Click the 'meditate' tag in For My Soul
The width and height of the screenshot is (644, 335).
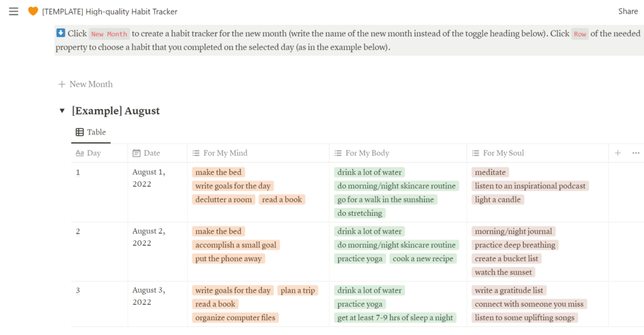[490, 172]
